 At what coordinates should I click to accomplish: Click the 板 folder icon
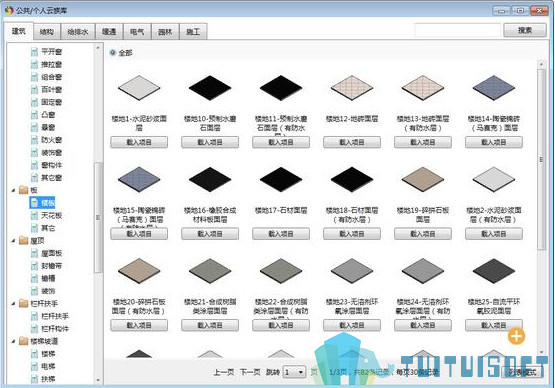point(24,190)
